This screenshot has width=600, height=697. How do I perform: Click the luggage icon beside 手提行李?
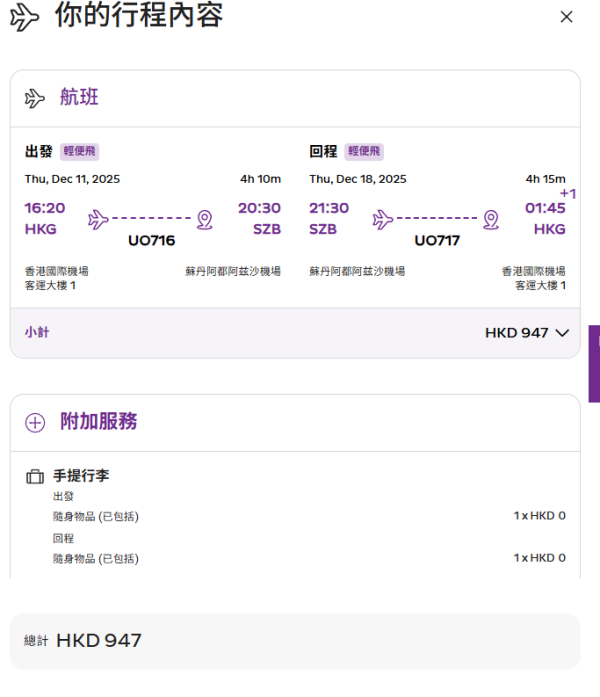[x=35, y=477]
